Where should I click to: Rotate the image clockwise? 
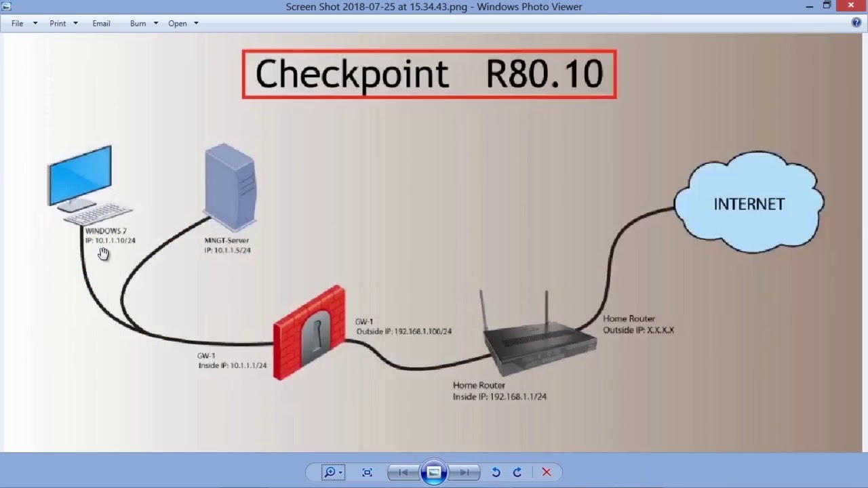tap(517, 472)
